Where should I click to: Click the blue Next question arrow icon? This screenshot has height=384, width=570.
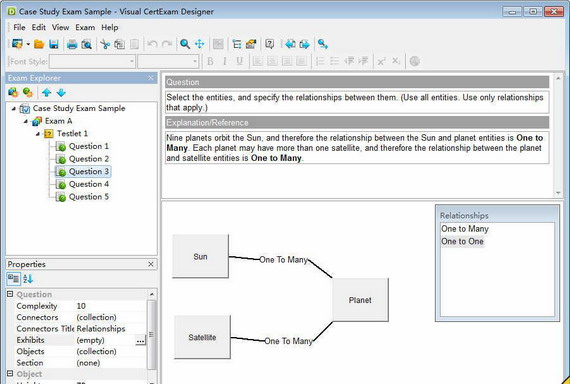tap(305, 44)
